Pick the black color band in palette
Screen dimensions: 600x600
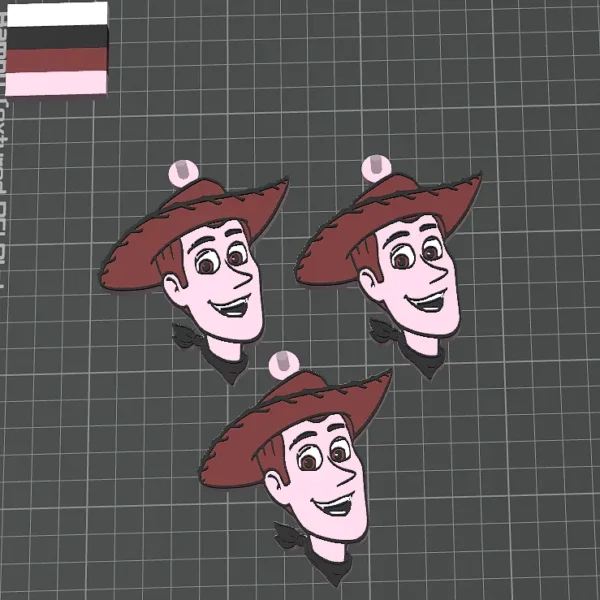click(x=57, y=38)
